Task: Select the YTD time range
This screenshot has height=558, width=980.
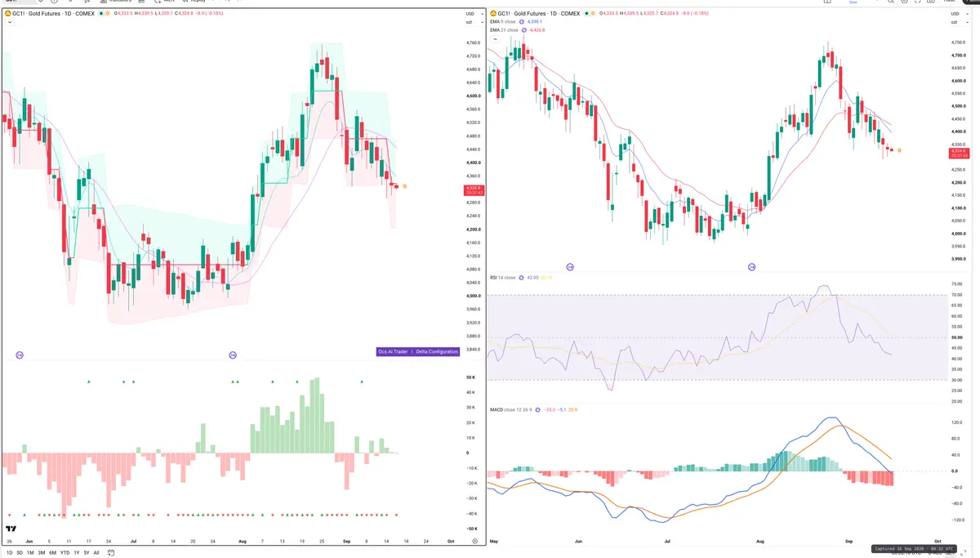Action: [65, 552]
